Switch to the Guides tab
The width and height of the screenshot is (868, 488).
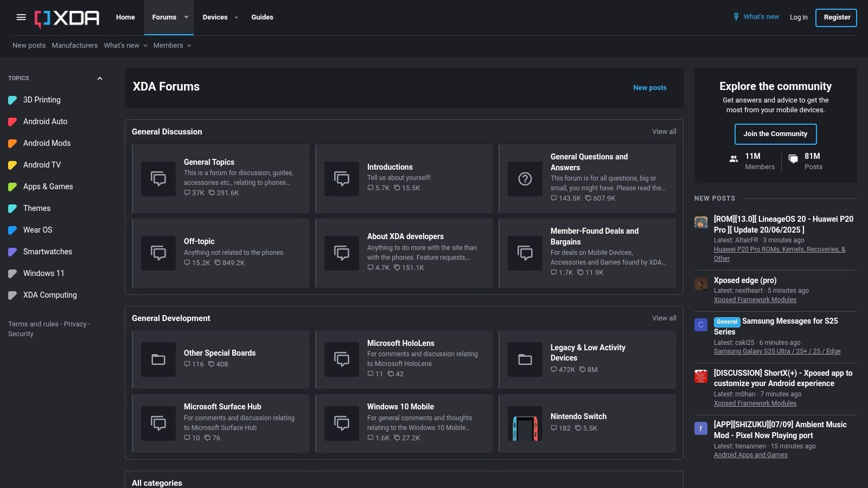tap(262, 17)
